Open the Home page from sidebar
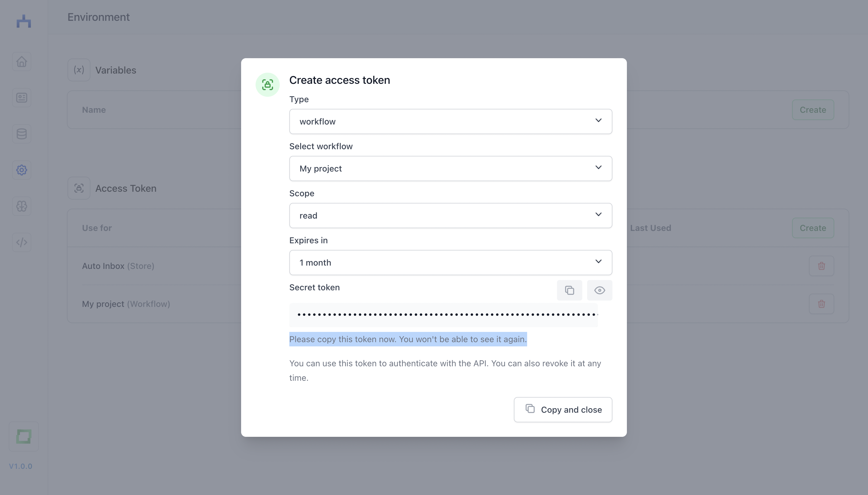Image resolution: width=868 pixels, height=495 pixels. pos(22,61)
